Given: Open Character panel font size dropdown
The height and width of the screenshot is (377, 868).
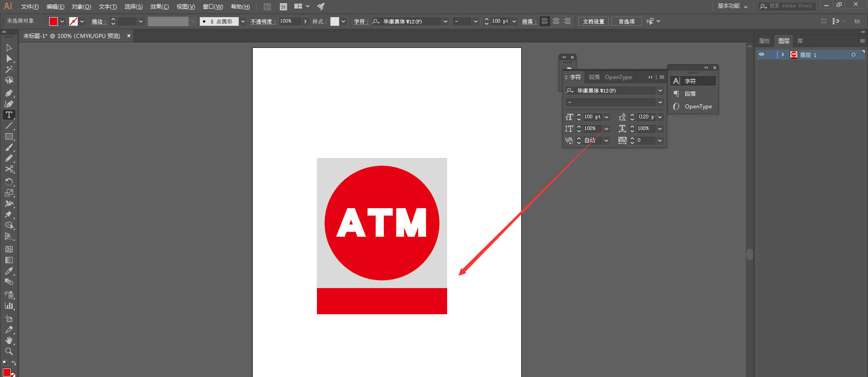Looking at the screenshot, I should (607, 117).
